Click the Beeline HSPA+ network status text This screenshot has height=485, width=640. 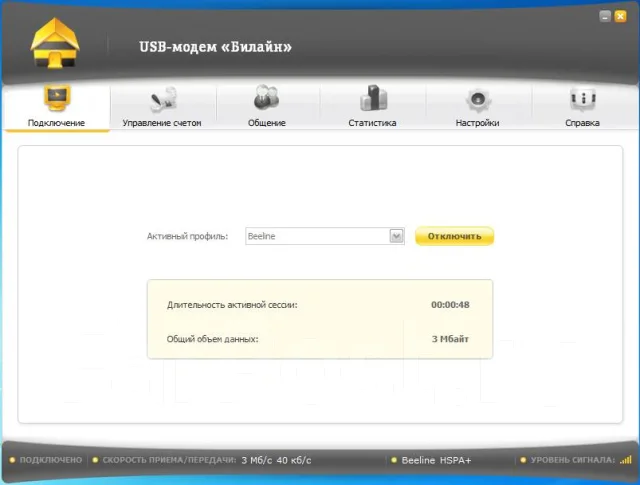click(436, 460)
